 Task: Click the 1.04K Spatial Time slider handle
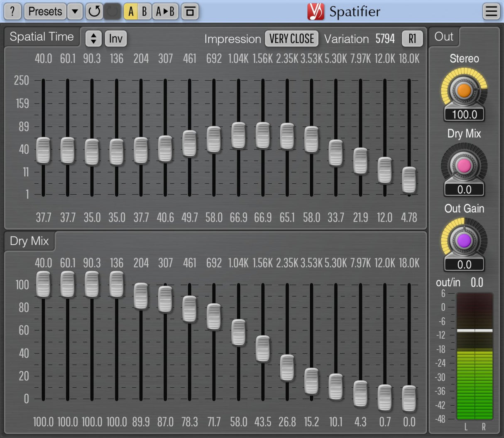[238, 135]
